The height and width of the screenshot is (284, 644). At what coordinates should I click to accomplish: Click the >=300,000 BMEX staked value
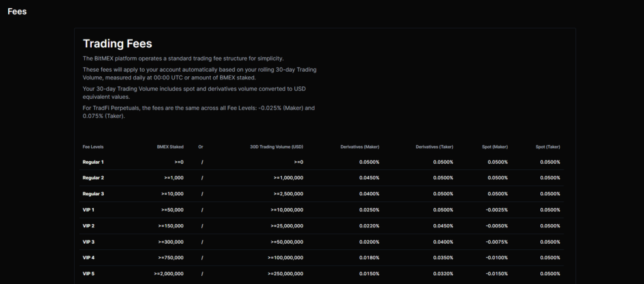tap(171, 242)
